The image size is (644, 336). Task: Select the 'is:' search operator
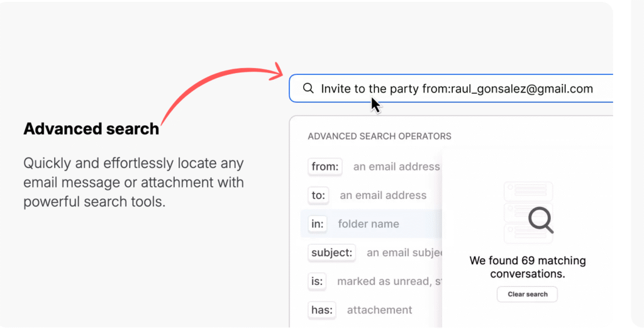tap(317, 281)
